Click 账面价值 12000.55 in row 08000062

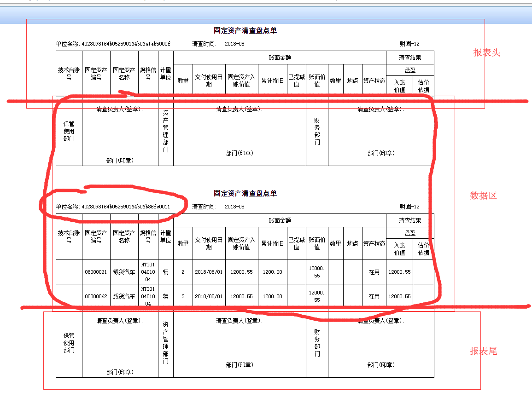click(317, 296)
